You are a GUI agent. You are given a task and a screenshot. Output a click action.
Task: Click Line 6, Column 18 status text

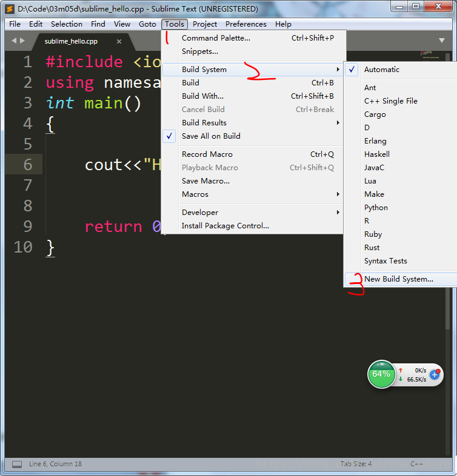tap(55, 464)
